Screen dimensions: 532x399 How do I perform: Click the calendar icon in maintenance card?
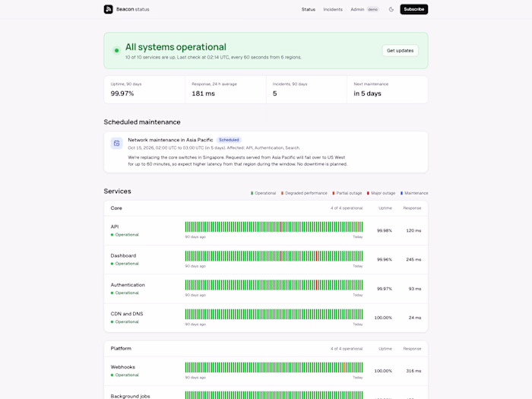pos(117,143)
